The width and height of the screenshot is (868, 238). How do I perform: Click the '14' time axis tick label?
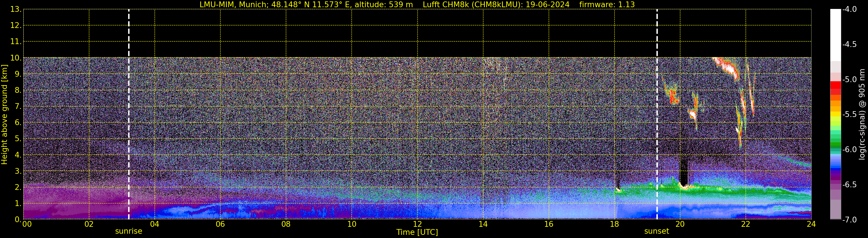point(483,224)
